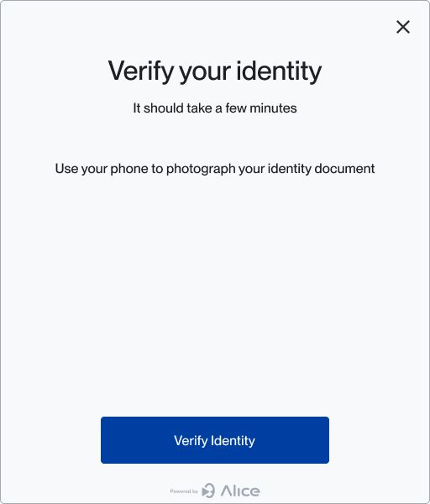This screenshot has height=504, width=430.
Task: Click the word 'your' in the heading
Action: (x=205, y=73)
